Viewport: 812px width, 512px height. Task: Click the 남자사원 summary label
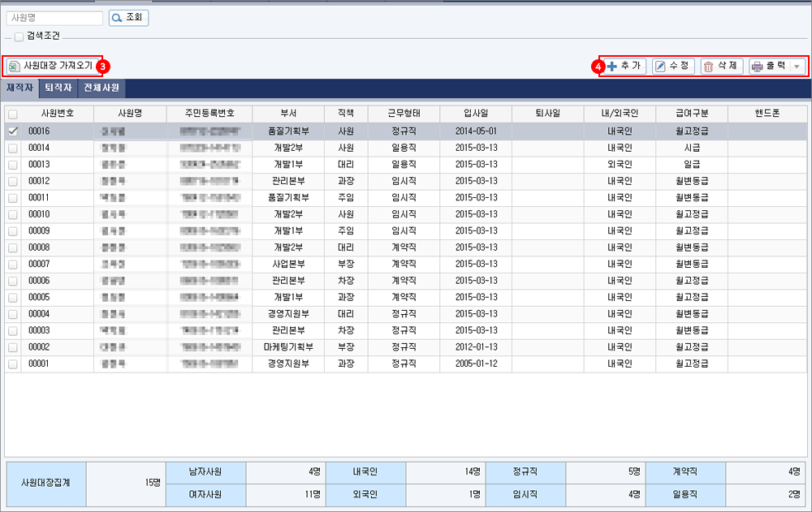click(x=205, y=472)
